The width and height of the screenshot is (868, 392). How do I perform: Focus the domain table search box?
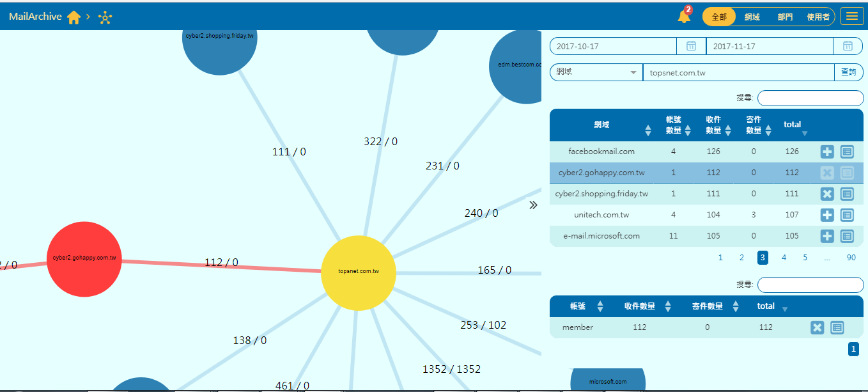(x=810, y=98)
